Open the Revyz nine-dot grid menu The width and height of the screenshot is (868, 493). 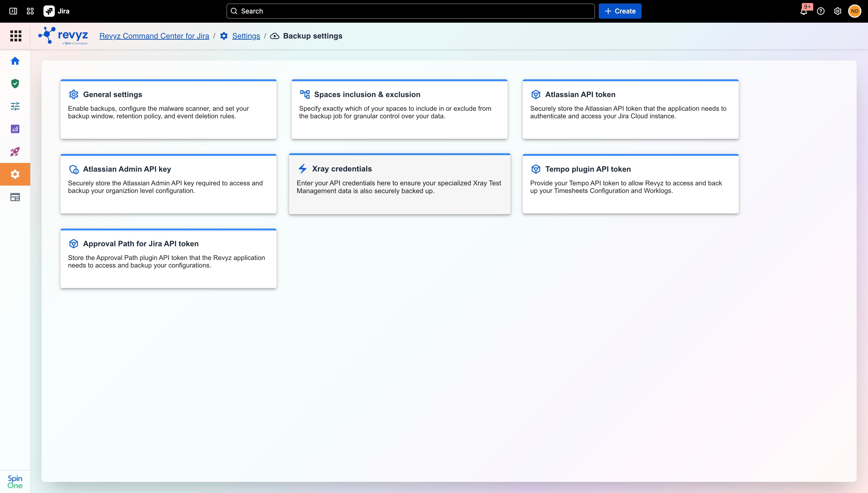coord(16,36)
